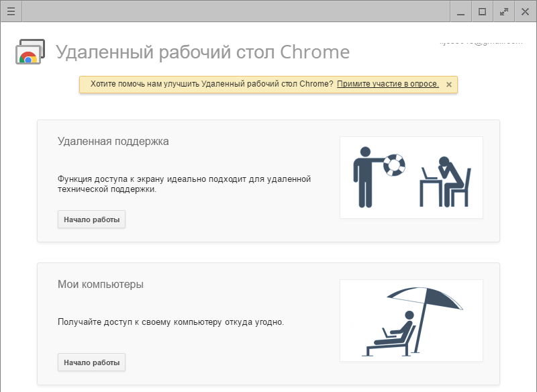Select the "Удаленная поддержка" heading
This screenshot has width=537, height=392.
coord(113,142)
